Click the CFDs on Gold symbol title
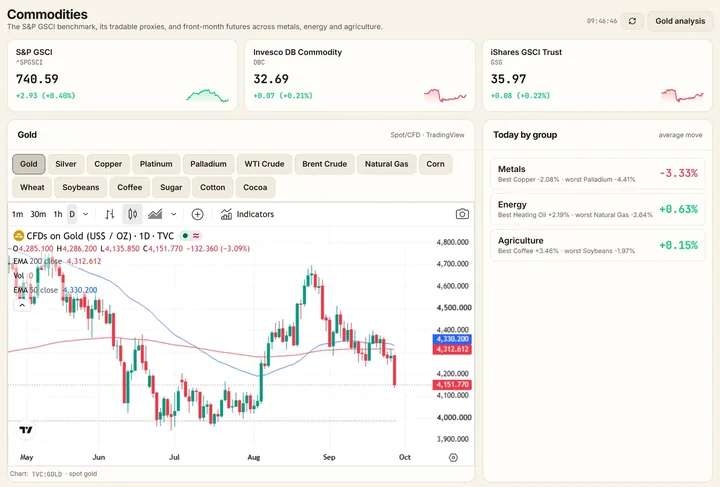720x487 pixels. [x=100, y=236]
